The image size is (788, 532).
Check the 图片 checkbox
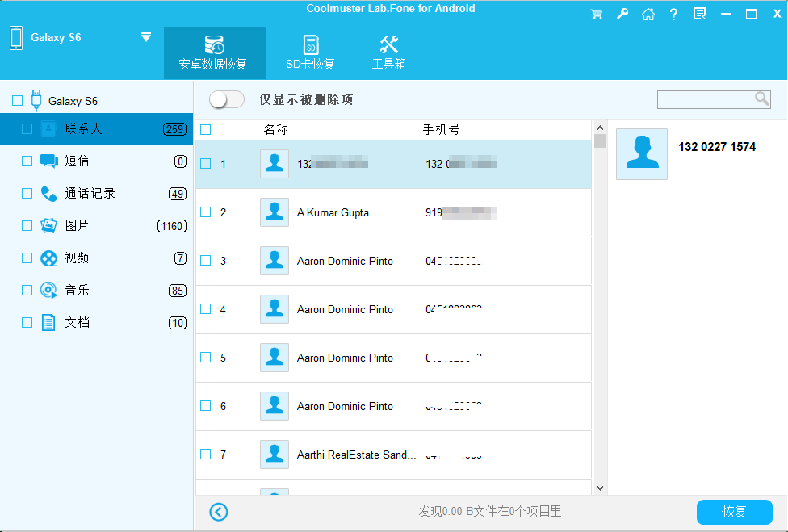27,225
